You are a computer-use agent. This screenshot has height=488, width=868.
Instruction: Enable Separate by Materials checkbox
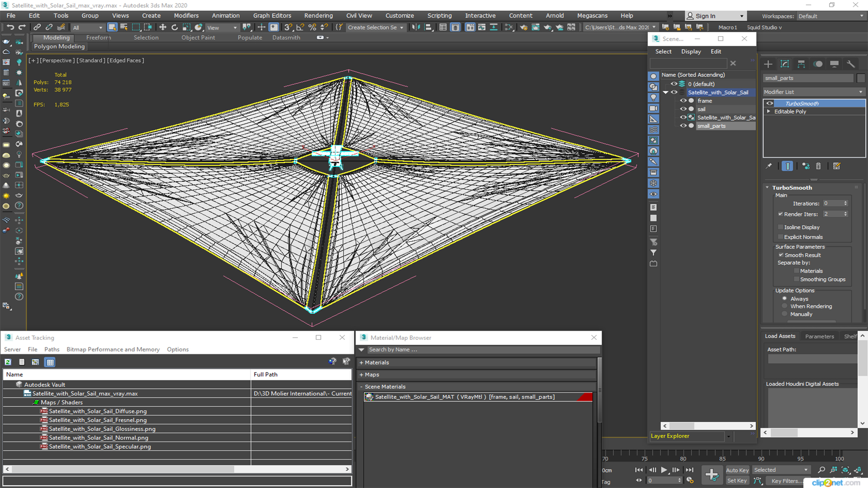coord(797,271)
